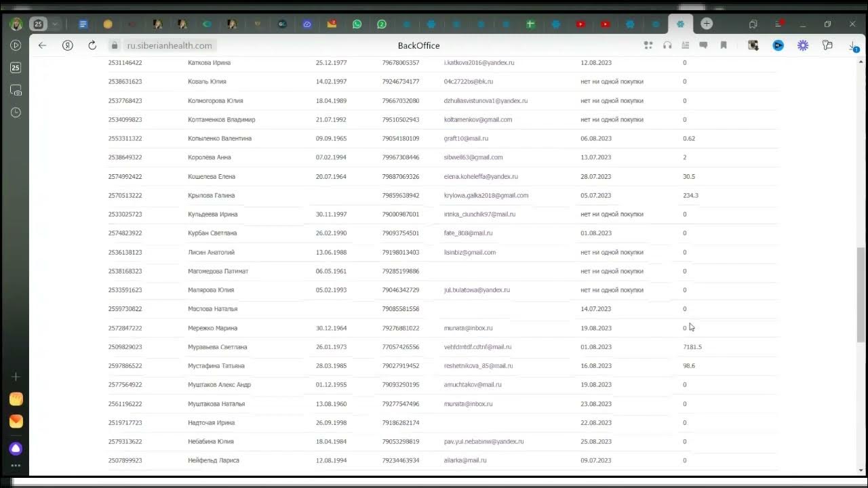Click the name Муштаков Алекс Андр
The width and height of the screenshot is (868, 488).
point(219,385)
